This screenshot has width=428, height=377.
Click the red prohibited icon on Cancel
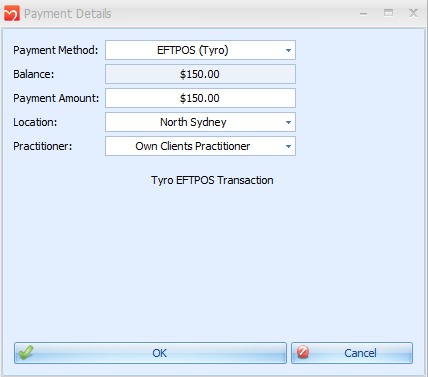(x=303, y=352)
